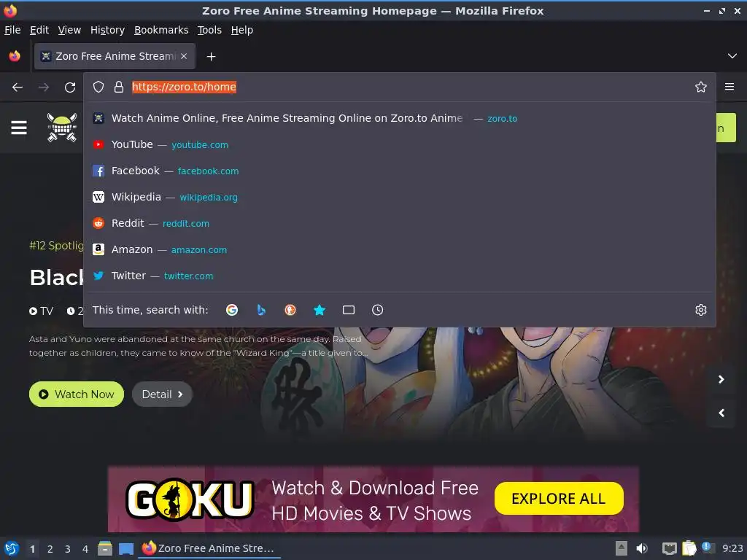747x560 pixels.
Task: Go to next spotlight slide
Action: tap(721, 379)
